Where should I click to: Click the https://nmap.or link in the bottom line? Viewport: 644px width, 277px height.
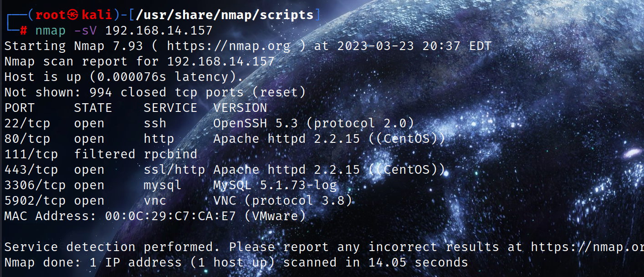(x=587, y=247)
